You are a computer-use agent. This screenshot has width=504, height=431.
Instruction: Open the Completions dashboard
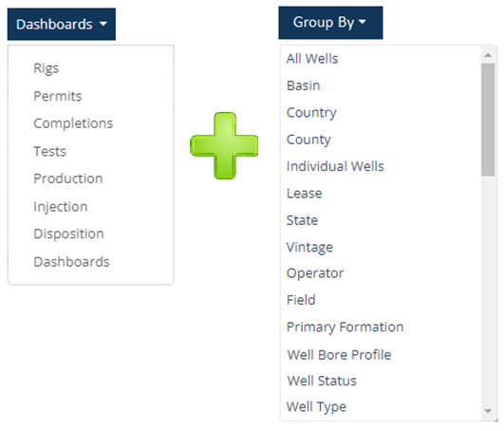coord(73,123)
